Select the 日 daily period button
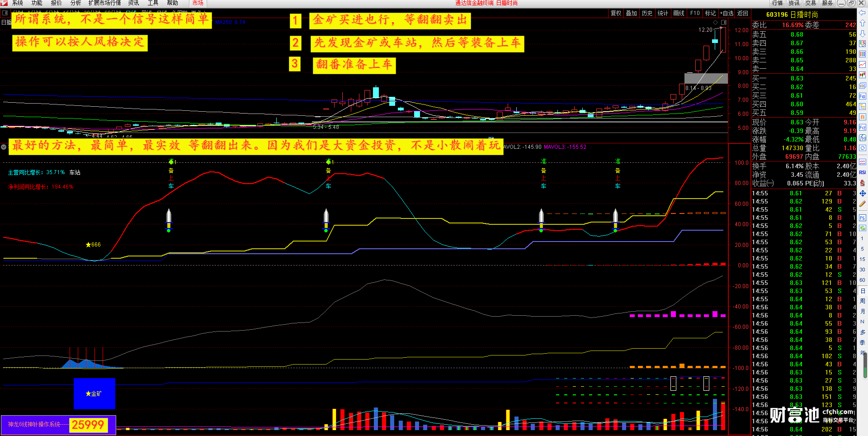Image resolution: width=868 pixels, height=436 pixels. tap(863, 291)
